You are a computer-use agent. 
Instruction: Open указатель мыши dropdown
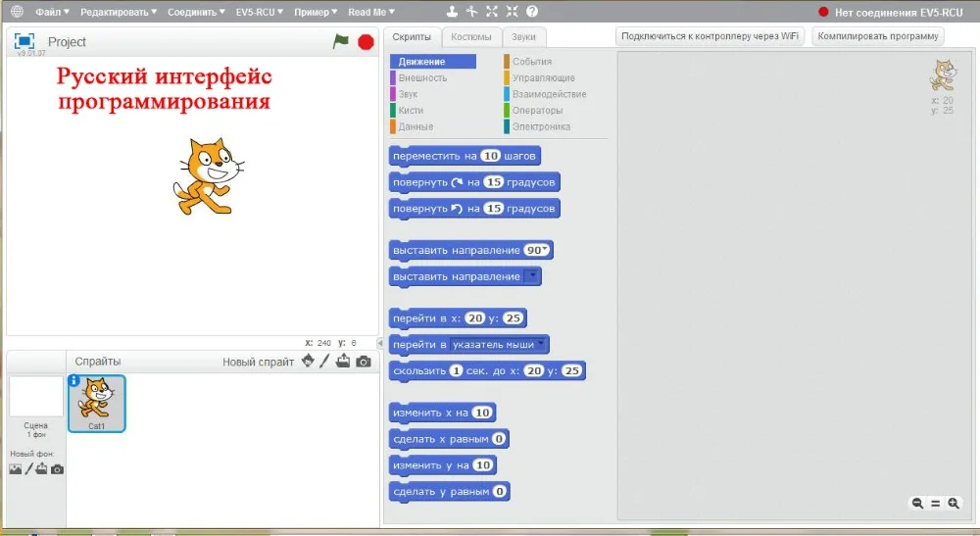pos(499,344)
